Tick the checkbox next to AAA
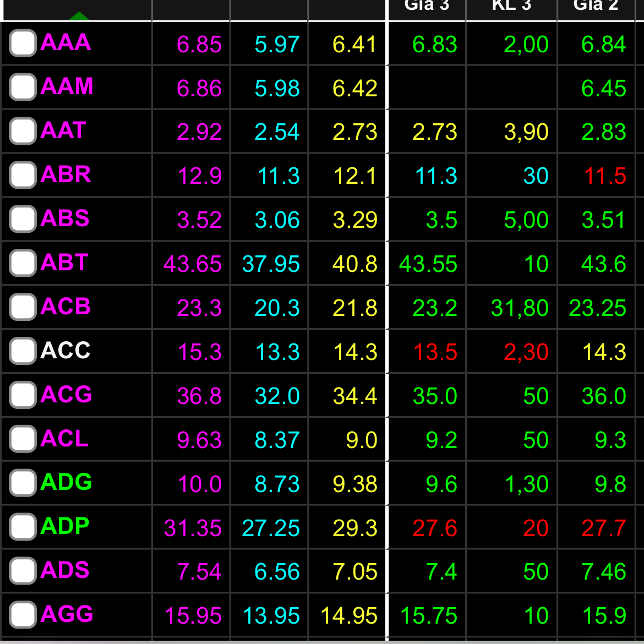The width and height of the screenshot is (644, 644). [23, 43]
